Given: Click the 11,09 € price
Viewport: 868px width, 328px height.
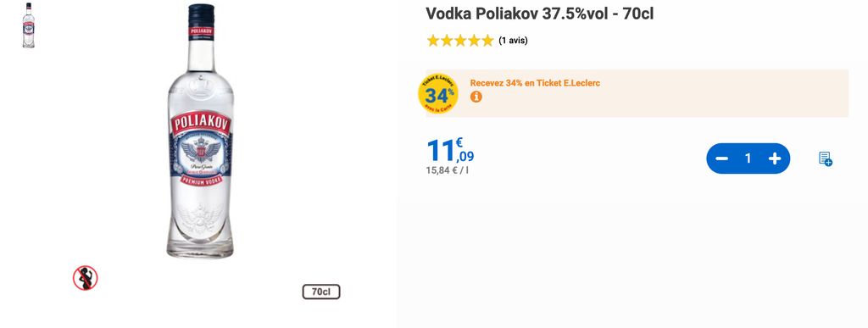Looking at the screenshot, I should point(450,151).
